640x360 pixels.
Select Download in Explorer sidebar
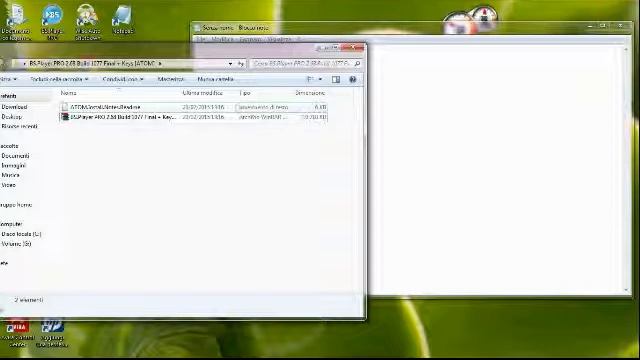click(14, 107)
